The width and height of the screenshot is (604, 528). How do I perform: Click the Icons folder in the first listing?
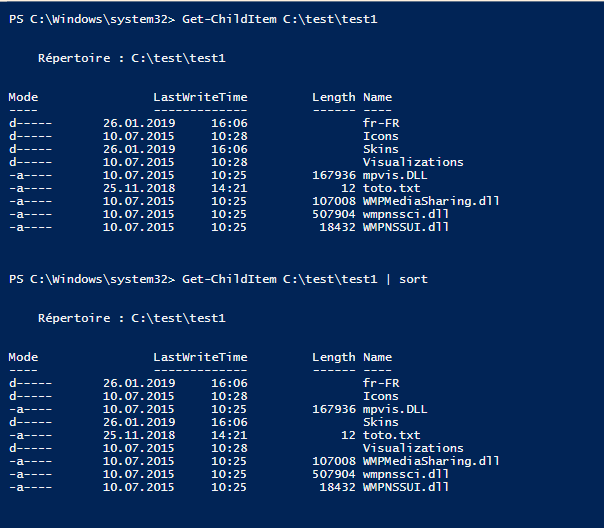(x=381, y=136)
